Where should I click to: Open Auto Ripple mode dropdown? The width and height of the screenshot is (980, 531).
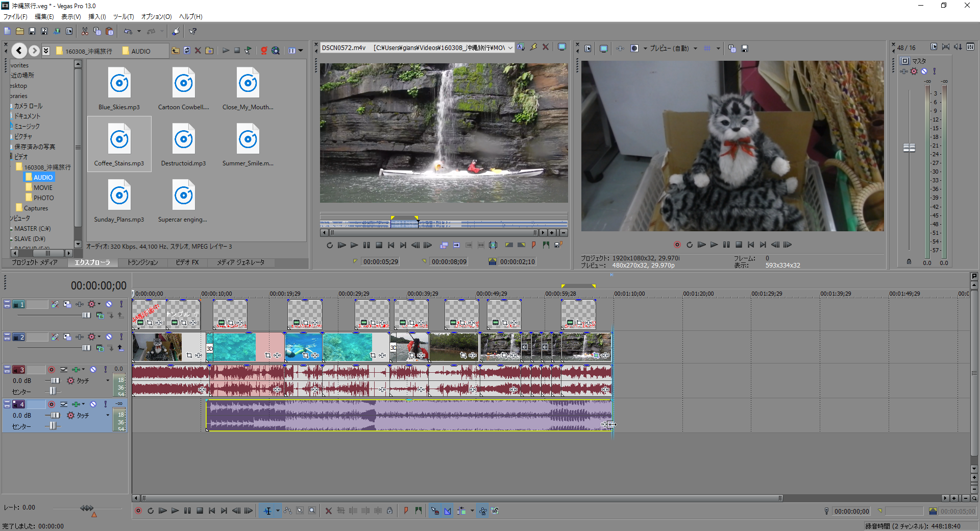(472, 511)
